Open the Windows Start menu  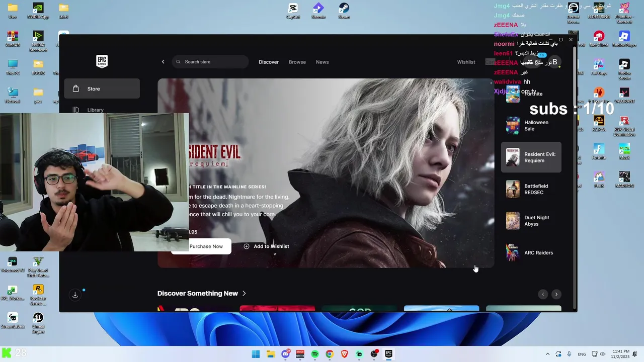tap(256, 354)
